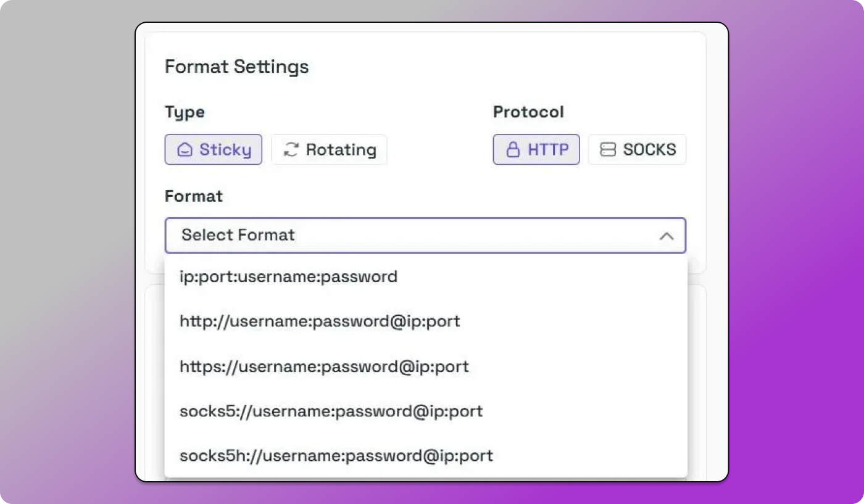The height and width of the screenshot is (504, 864).
Task: Click inside the Select Format input field
Action: 370,236
